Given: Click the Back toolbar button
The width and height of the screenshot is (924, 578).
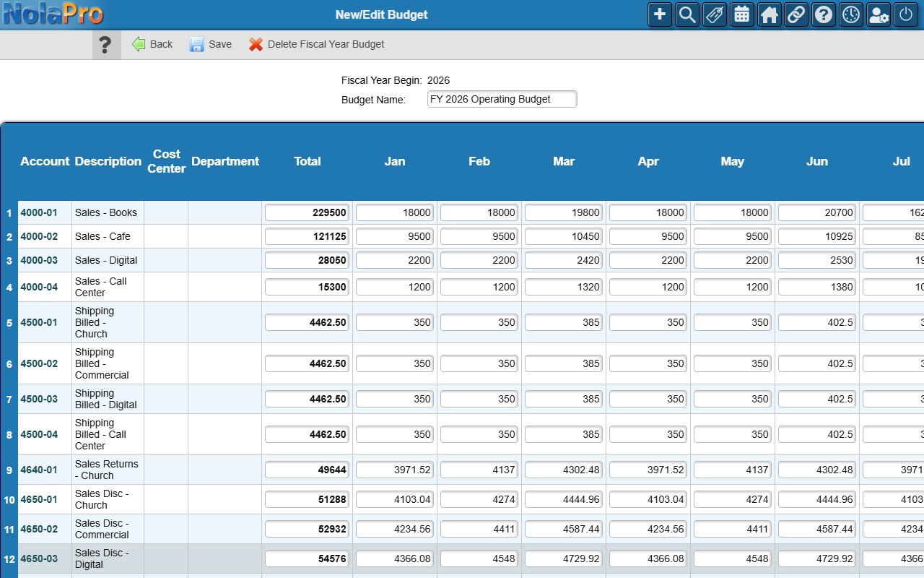Looking at the screenshot, I should [x=152, y=44].
